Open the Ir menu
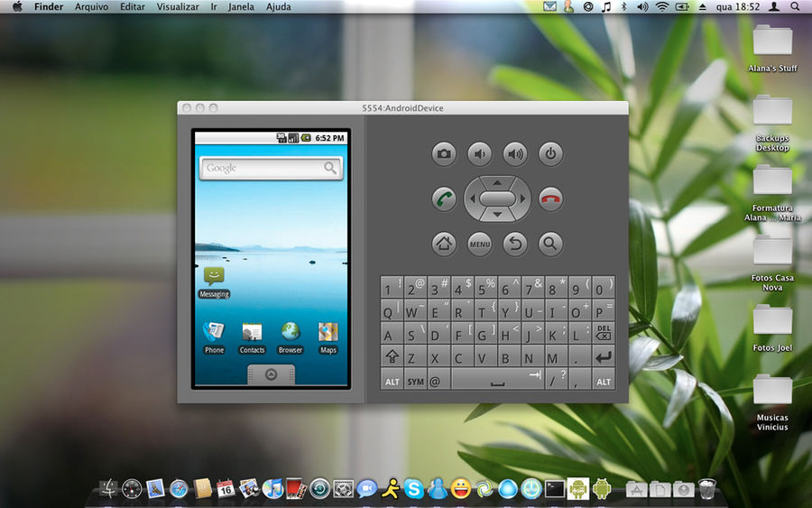812x508 pixels. pos(213,6)
